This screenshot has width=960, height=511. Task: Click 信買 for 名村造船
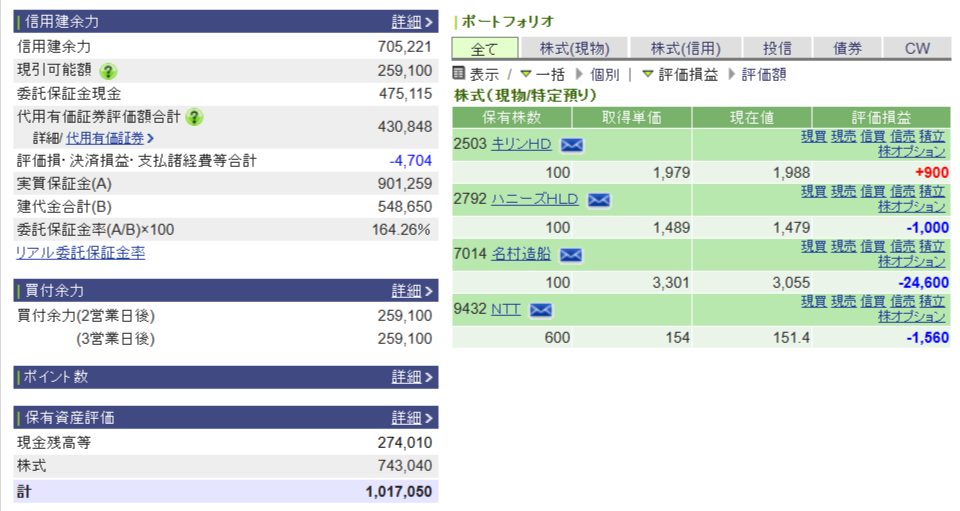tap(872, 247)
